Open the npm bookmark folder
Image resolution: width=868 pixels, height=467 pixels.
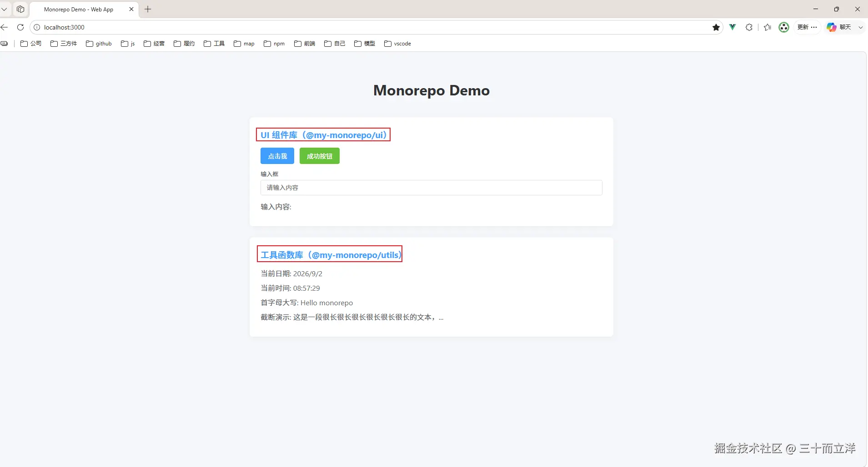pyautogui.click(x=274, y=44)
